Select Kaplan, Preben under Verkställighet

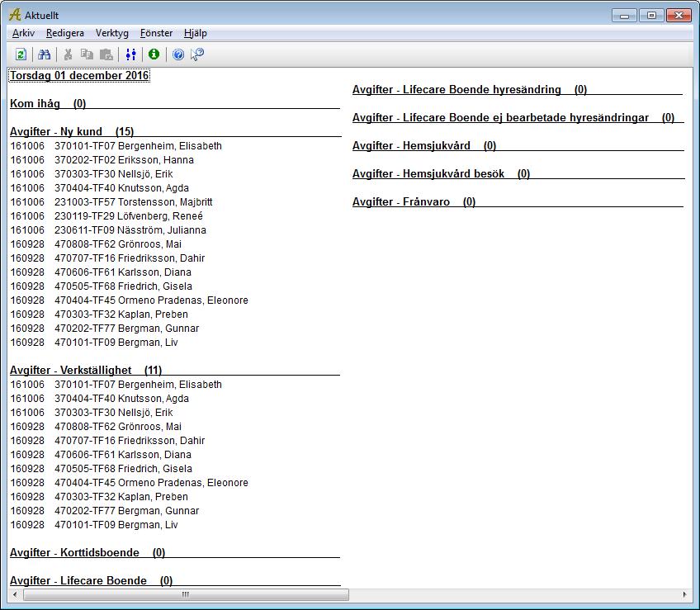coord(99,497)
